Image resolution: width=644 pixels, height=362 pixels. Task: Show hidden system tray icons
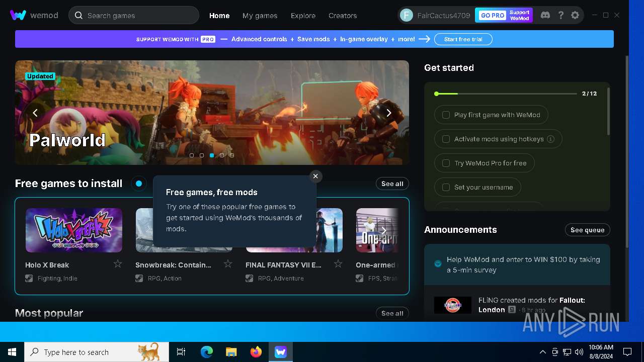point(542,352)
